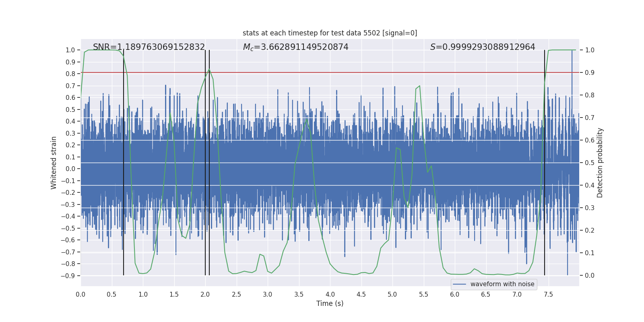Click the 1.0 tick on Whitened strain axis
644x322 pixels.
pos(70,50)
